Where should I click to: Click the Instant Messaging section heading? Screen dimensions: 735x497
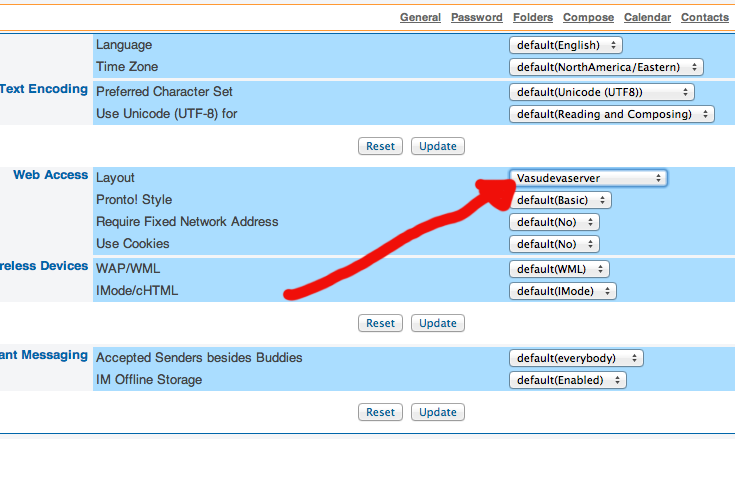tap(44, 355)
